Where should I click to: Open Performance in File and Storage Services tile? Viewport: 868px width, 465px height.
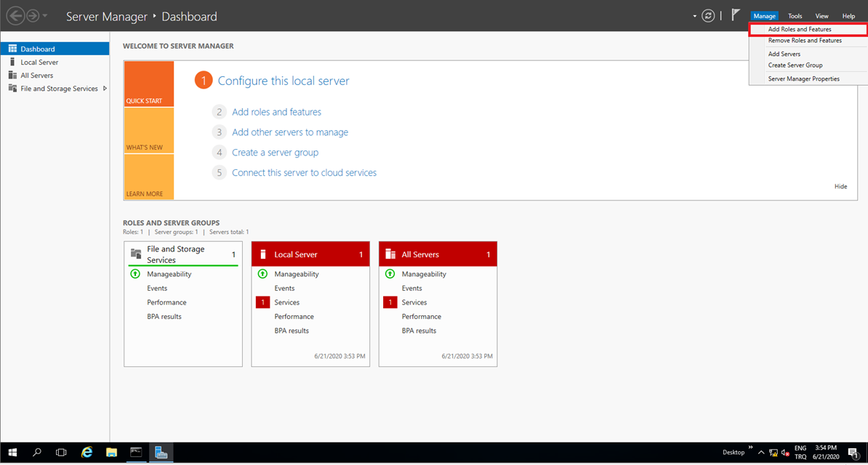coord(166,302)
